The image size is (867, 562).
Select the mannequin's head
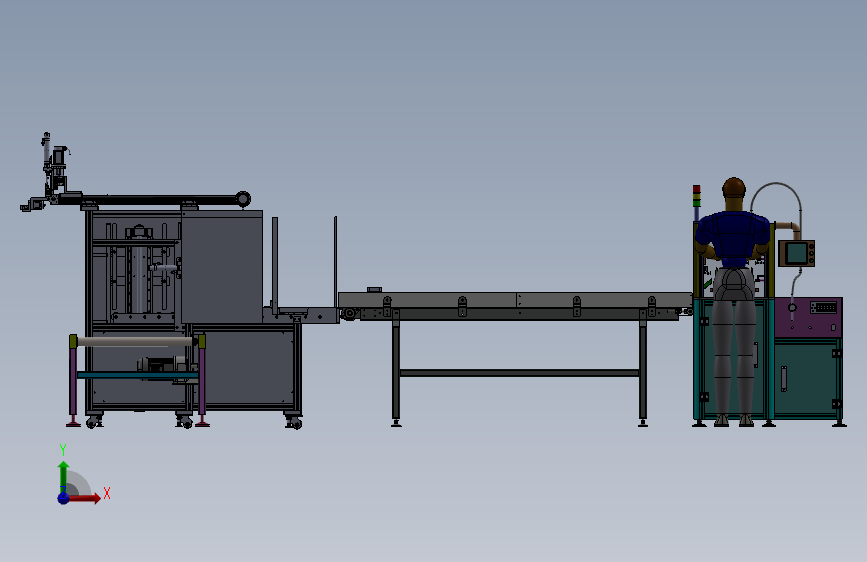(x=734, y=189)
